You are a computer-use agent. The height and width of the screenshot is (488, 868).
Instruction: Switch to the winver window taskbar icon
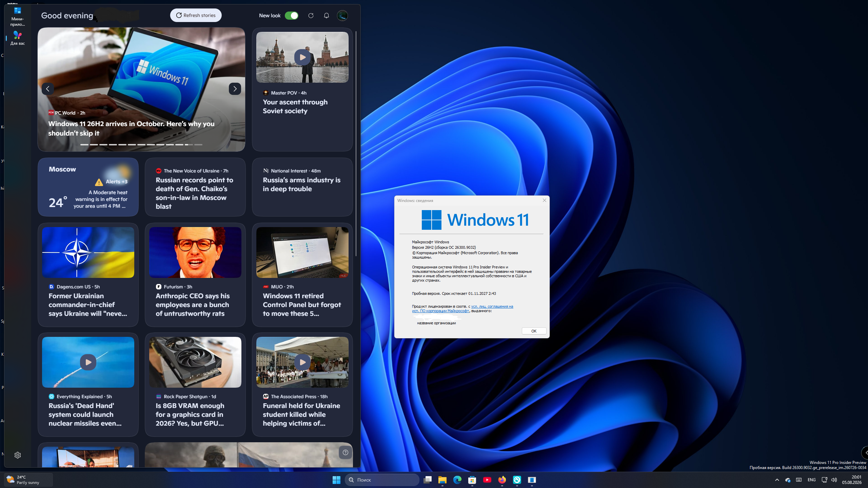click(532, 480)
